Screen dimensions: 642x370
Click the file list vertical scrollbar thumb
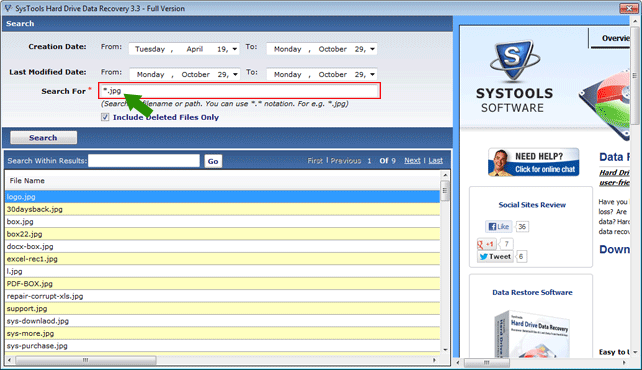click(x=445, y=191)
